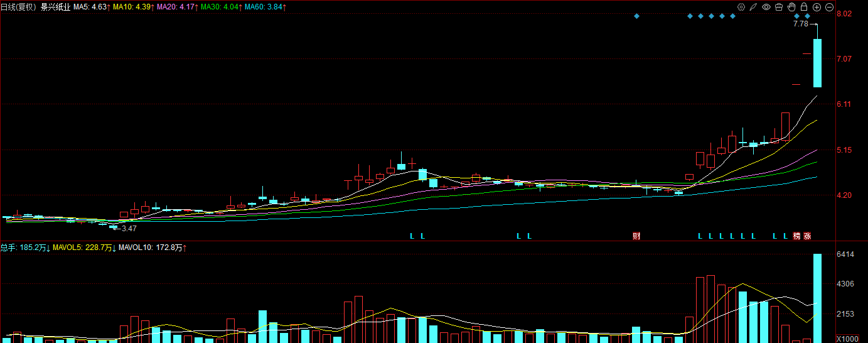868x343 pixels.
Task: Click the leftmost blue diamond info marker
Action: pyautogui.click(x=636, y=16)
